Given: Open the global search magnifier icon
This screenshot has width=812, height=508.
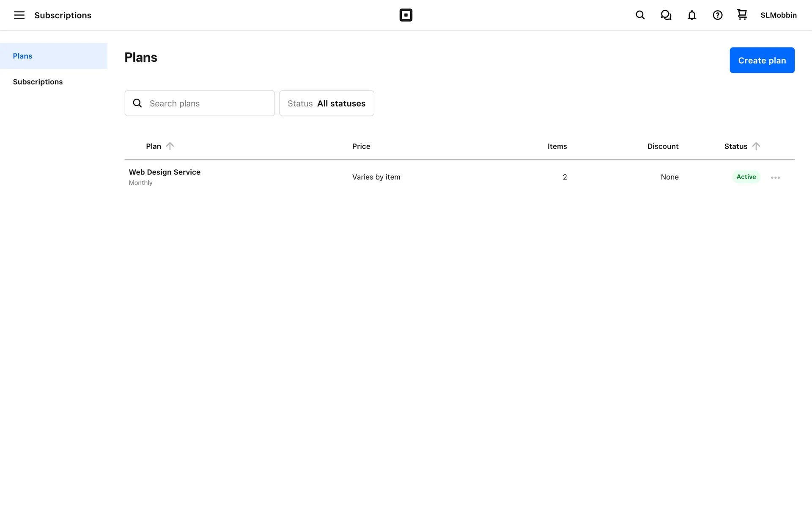Looking at the screenshot, I should coord(640,15).
